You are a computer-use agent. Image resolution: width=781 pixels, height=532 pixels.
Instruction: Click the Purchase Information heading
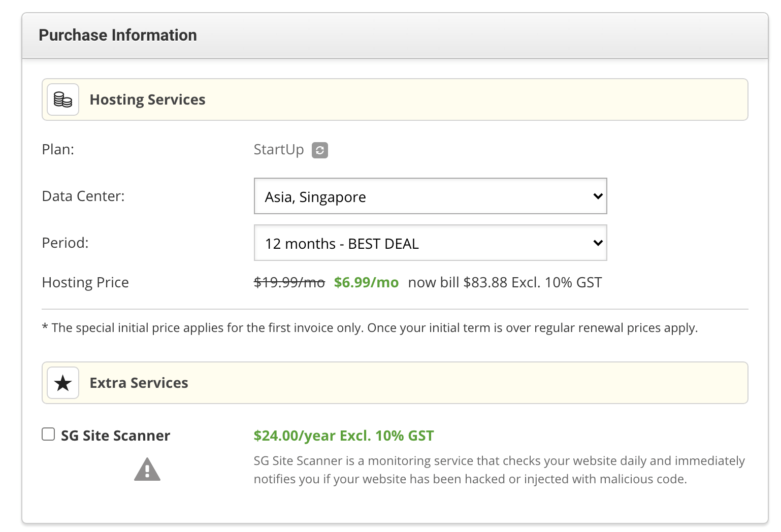[118, 35]
